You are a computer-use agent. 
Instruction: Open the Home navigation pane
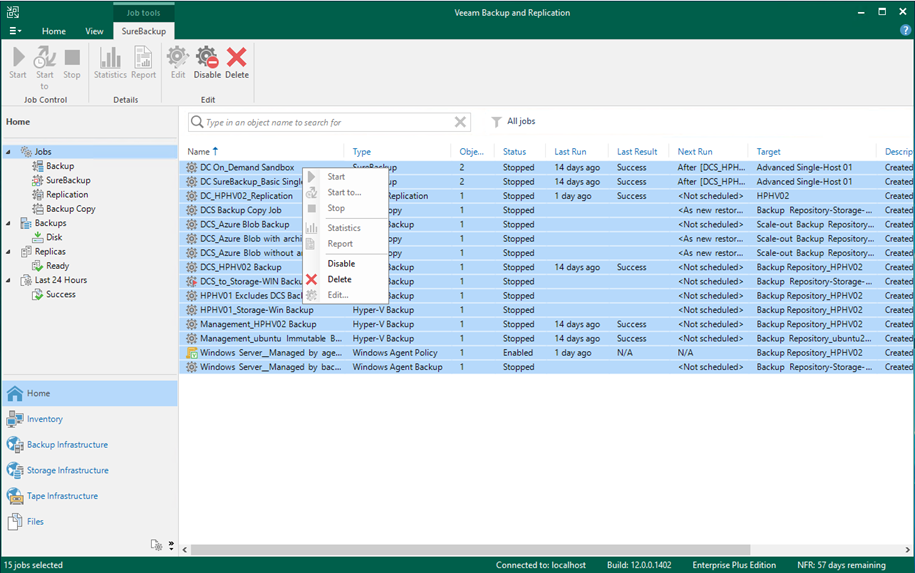point(90,393)
